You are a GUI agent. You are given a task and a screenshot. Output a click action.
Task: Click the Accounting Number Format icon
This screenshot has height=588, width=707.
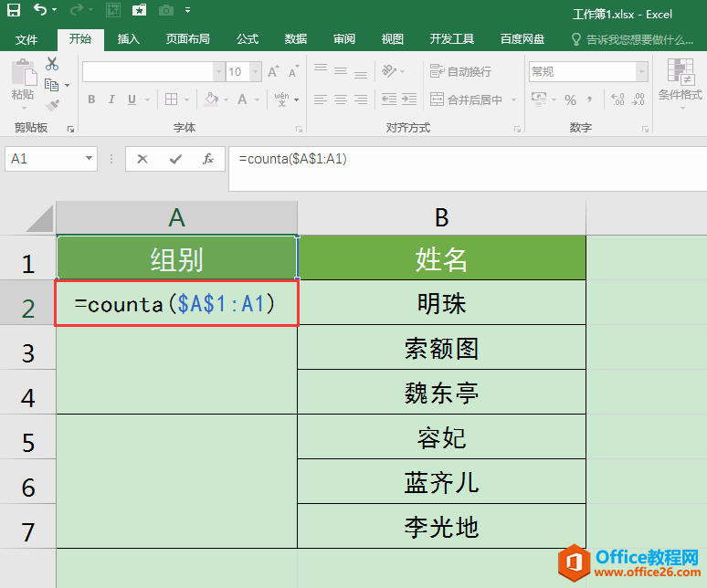coord(539,99)
